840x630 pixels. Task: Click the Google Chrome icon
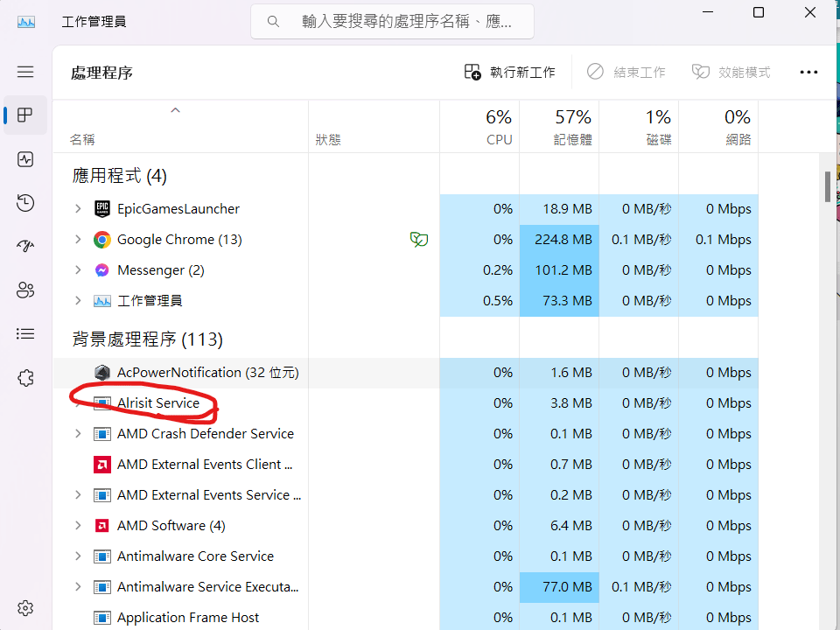click(101, 240)
